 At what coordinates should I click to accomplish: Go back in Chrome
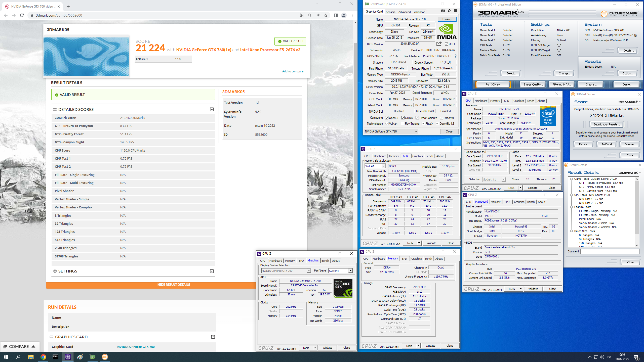[6, 15]
